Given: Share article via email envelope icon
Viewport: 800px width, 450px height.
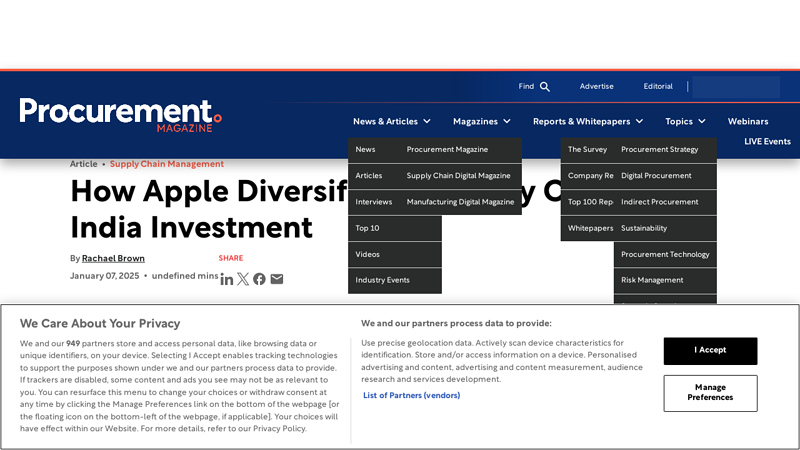Looking at the screenshot, I should point(277,279).
